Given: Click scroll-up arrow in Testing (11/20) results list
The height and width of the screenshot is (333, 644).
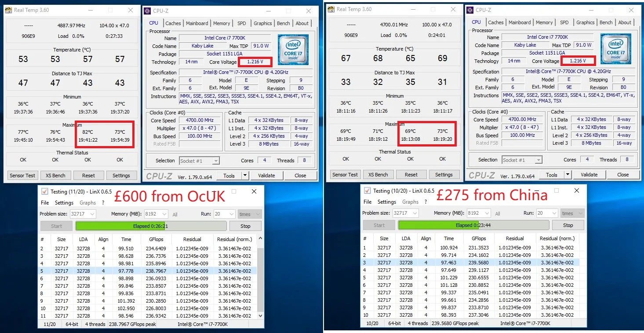Looking at the screenshot, I should 260,239.
